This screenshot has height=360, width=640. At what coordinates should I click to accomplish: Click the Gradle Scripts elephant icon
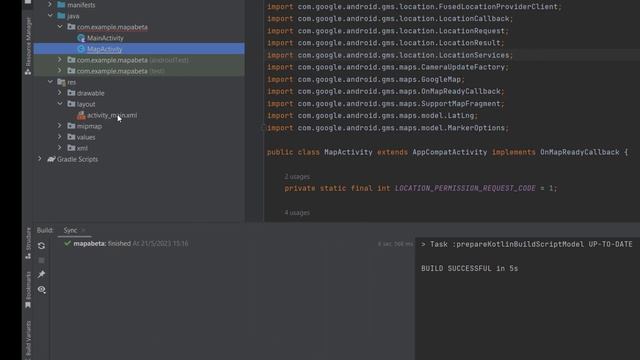(x=51, y=159)
